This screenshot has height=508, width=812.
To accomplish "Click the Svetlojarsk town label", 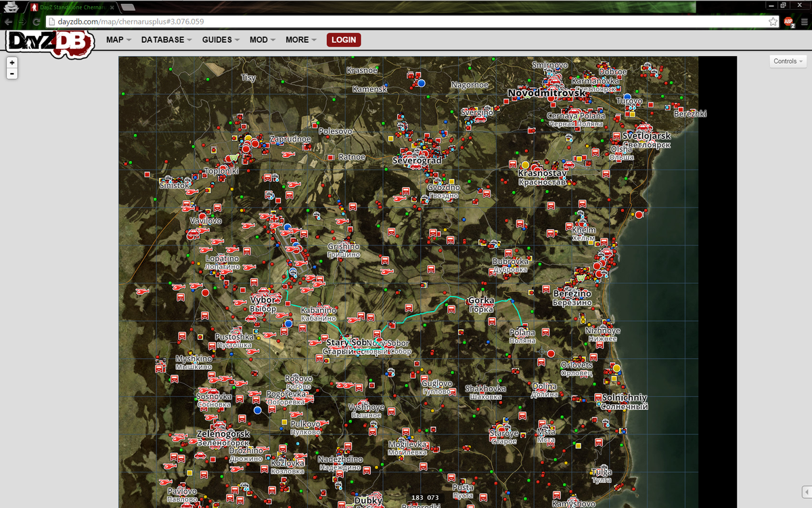I will coord(647,136).
